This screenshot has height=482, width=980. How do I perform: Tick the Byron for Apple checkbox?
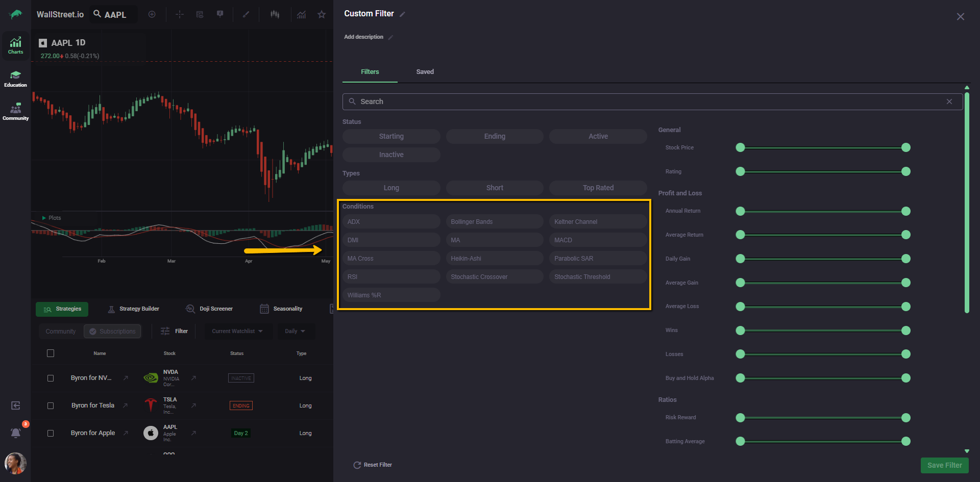click(x=51, y=433)
